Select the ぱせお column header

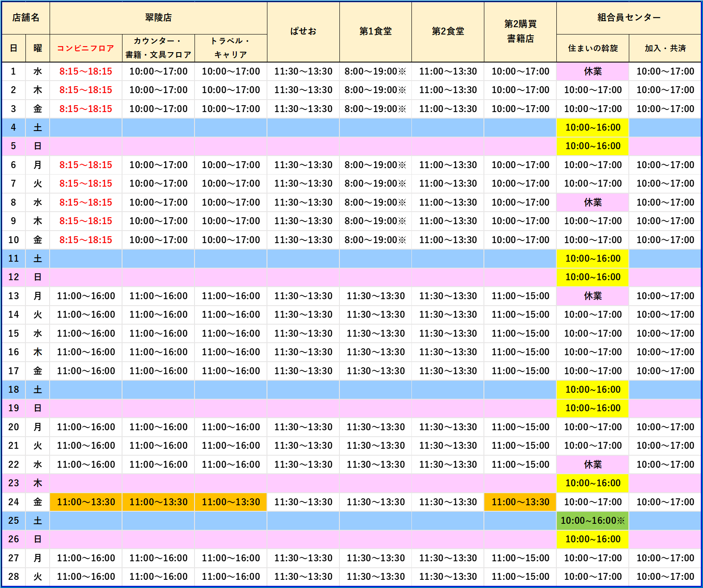(x=303, y=31)
